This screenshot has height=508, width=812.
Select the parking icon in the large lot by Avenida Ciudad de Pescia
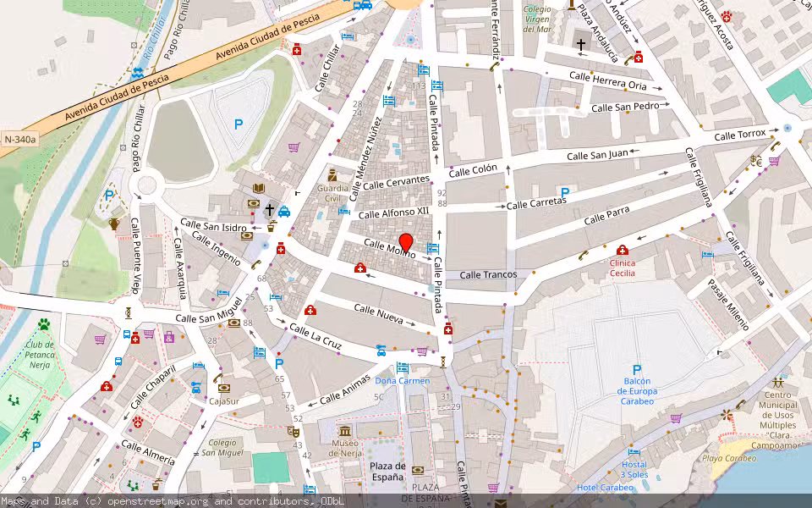239,124
